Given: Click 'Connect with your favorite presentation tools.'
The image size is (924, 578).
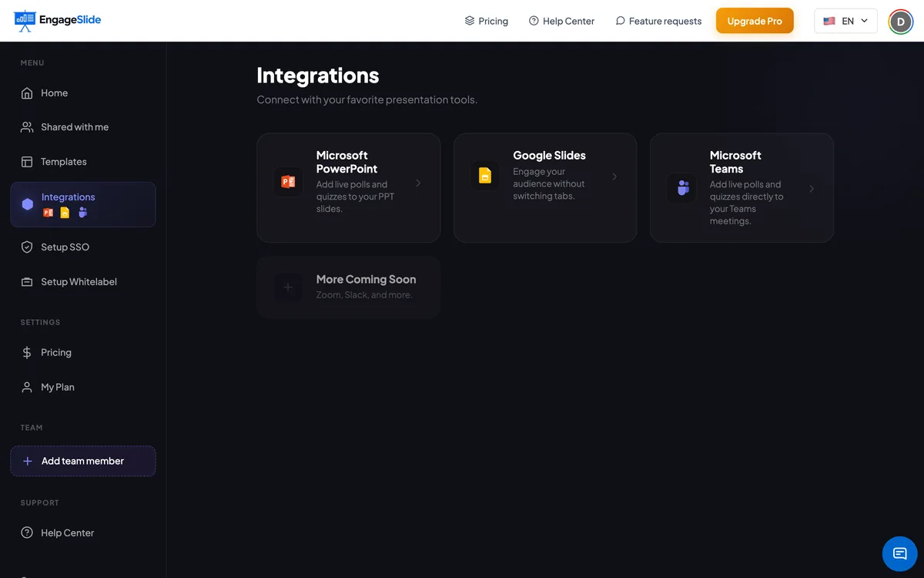Looking at the screenshot, I should click(x=367, y=99).
